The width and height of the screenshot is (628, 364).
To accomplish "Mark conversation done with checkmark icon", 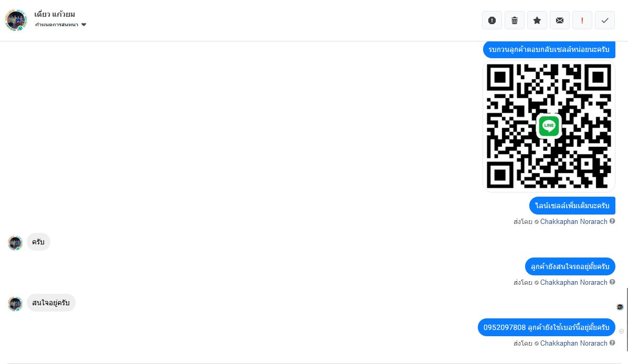I will 605,20.
